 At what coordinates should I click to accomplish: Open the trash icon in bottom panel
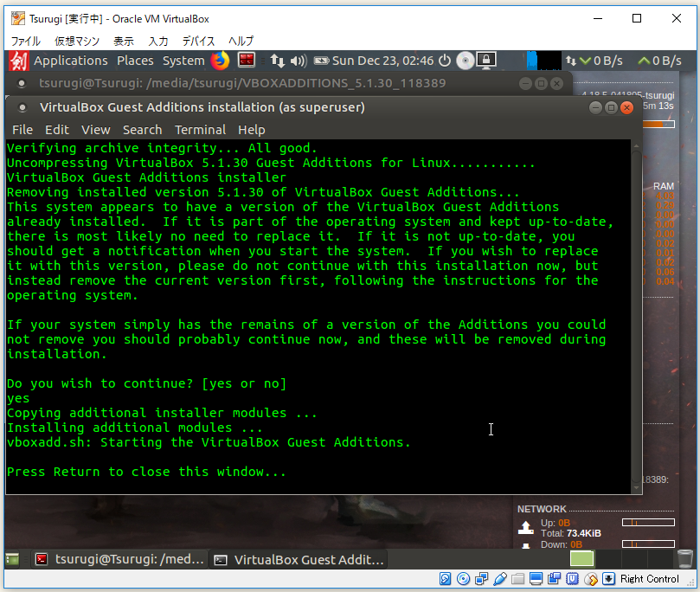[684, 559]
